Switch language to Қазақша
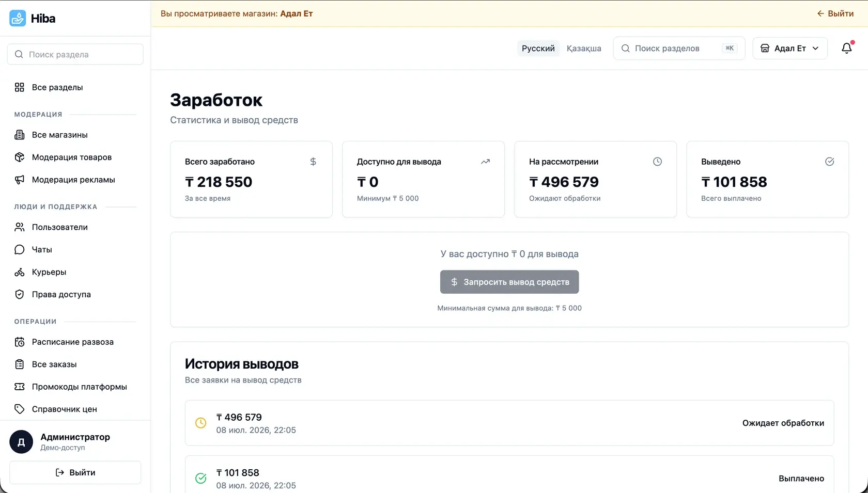868x493 pixels. 584,48
